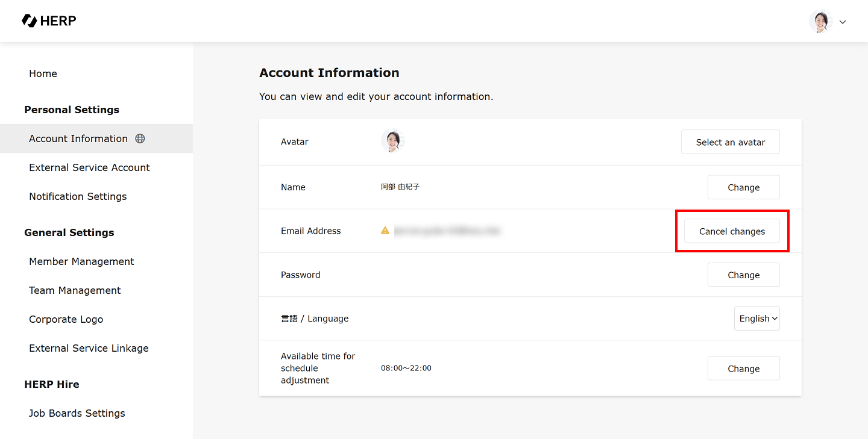Open External Service Linkage settings

coord(89,348)
